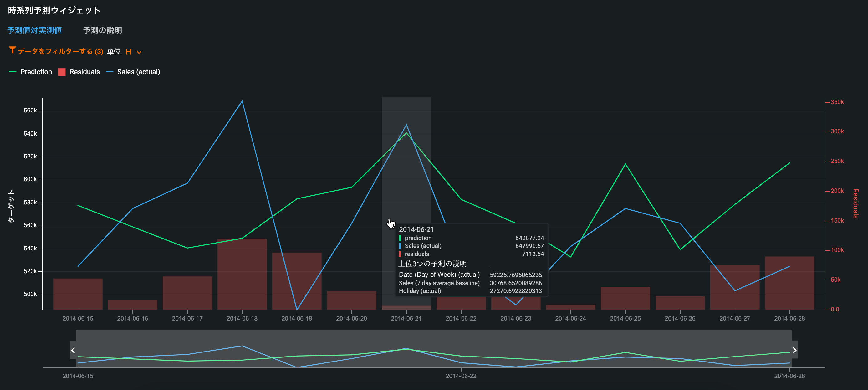Open the 単位 日 resolution dropdown
This screenshot has height=390, width=868.
coord(129,52)
